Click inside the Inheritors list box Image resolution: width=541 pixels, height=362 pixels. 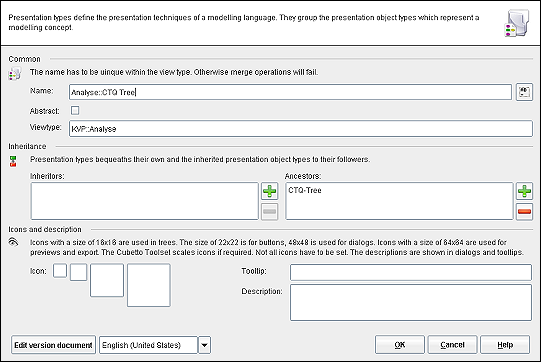[x=144, y=201]
